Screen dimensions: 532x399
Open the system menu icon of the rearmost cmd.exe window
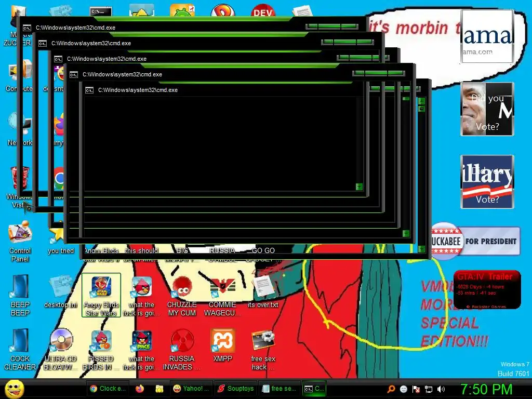[x=27, y=28]
